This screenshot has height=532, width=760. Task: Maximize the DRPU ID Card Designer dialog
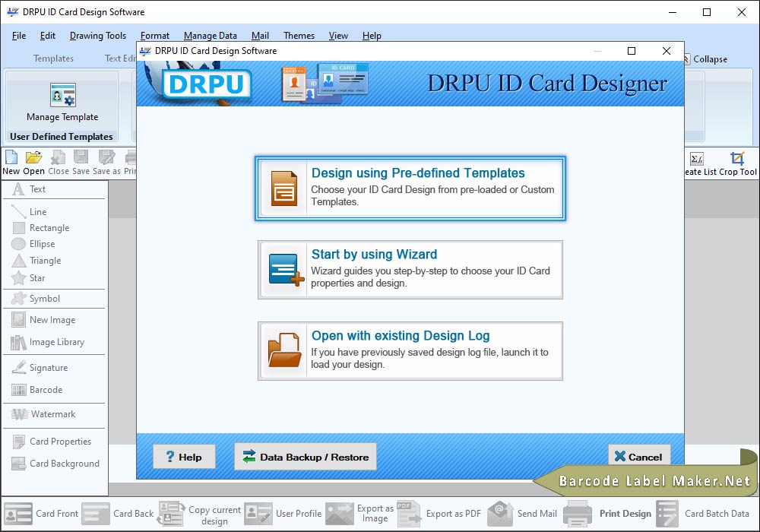(632, 51)
